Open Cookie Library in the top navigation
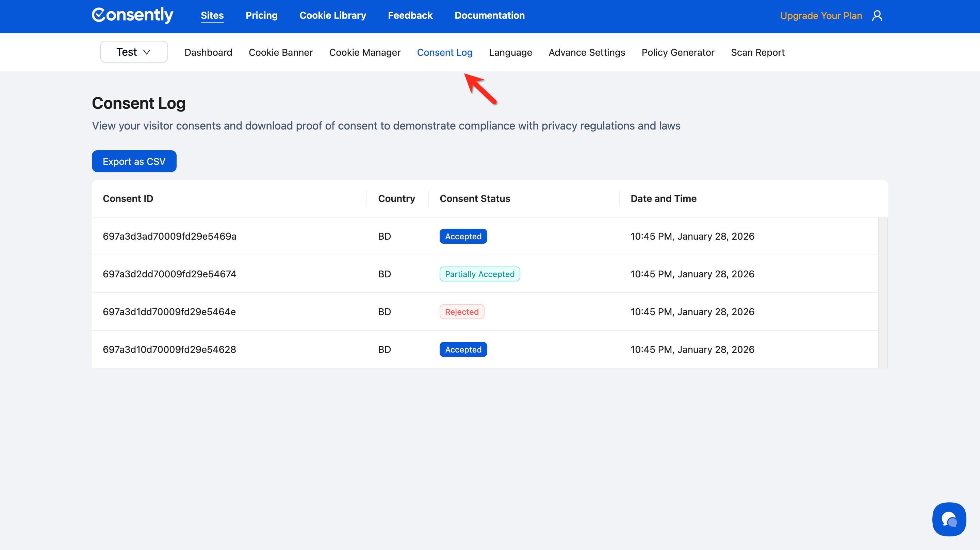This screenshot has height=550, width=980. tap(332, 16)
